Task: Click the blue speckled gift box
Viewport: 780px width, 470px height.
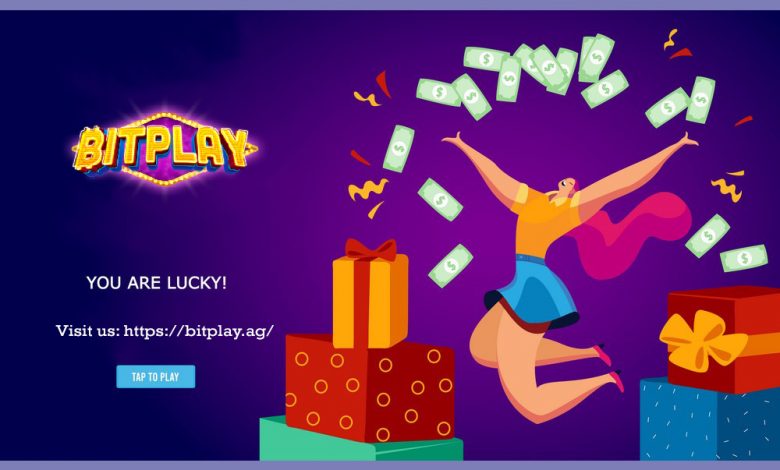Action: tap(710, 419)
